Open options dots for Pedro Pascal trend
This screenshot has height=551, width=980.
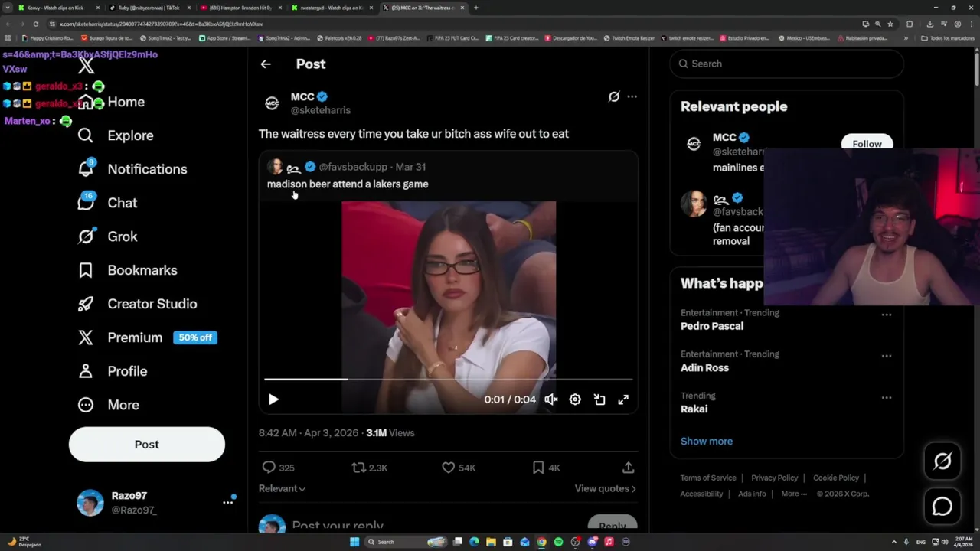pos(886,315)
